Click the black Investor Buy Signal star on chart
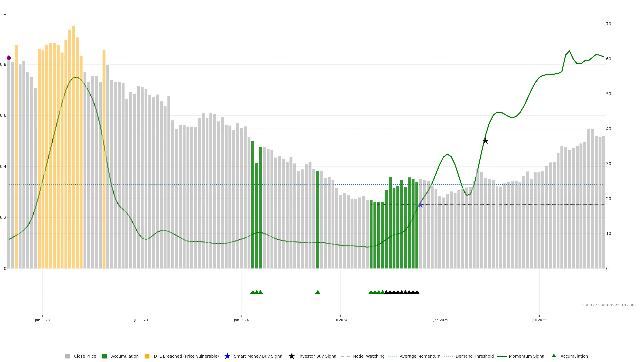 coord(485,141)
